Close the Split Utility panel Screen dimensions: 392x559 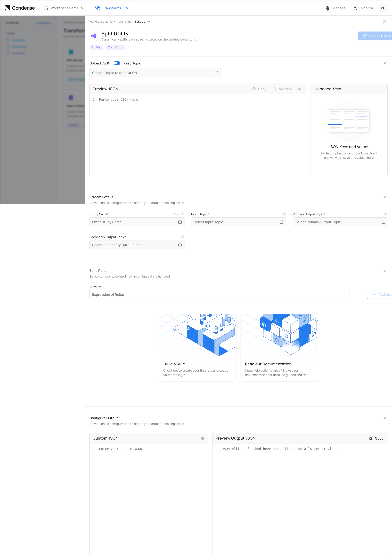pos(385,21)
